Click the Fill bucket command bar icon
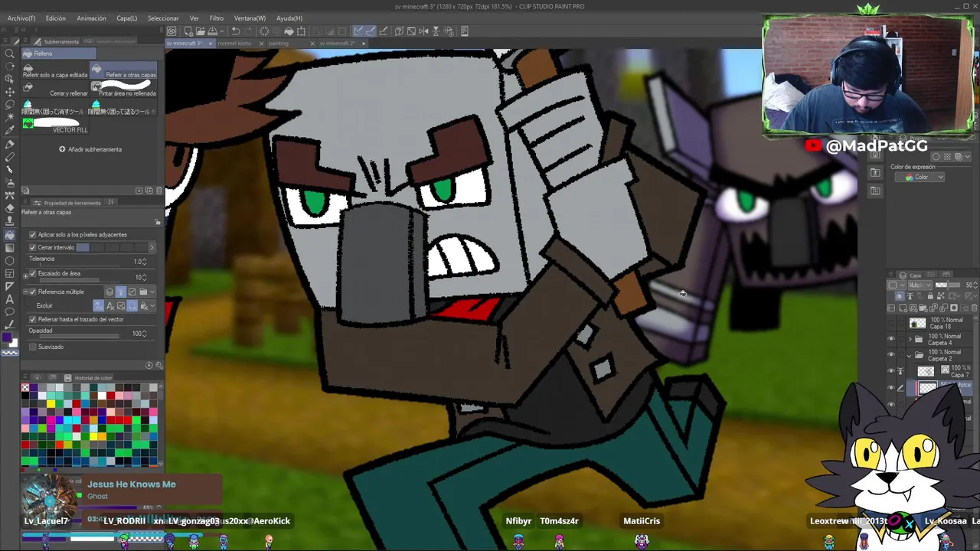Screen dimensions: 980x551 point(289,31)
